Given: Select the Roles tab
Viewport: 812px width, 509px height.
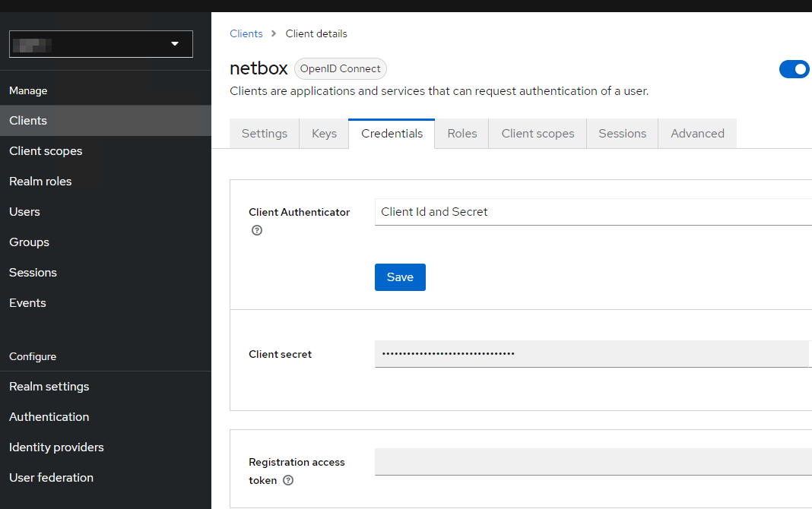Looking at the screenshot, I should (462, 134).
